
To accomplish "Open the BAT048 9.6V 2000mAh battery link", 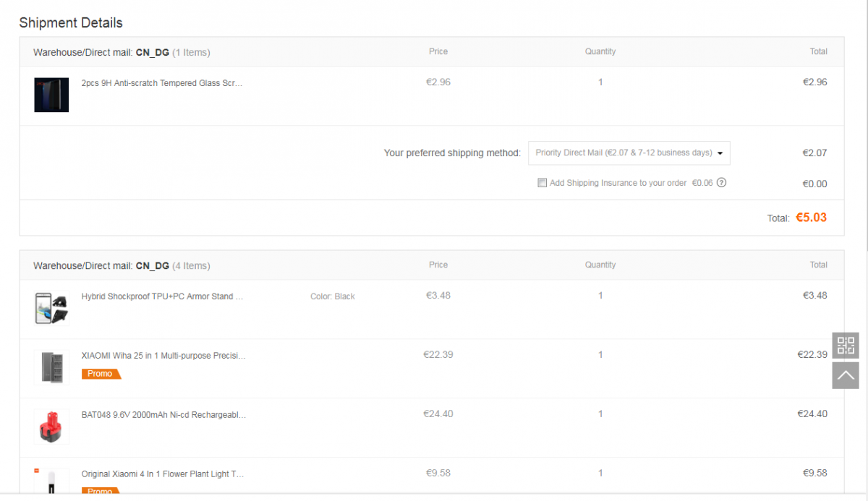I will [163, 415].
